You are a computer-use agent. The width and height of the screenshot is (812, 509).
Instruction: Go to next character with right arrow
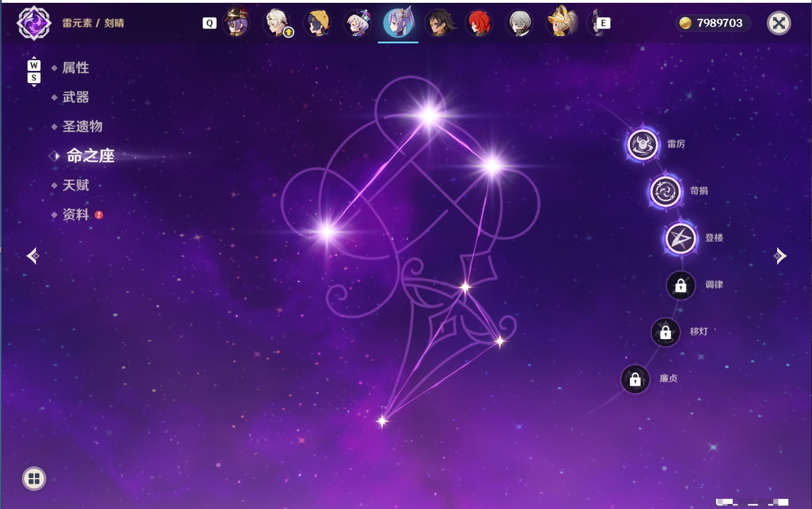tap(780, 256)
